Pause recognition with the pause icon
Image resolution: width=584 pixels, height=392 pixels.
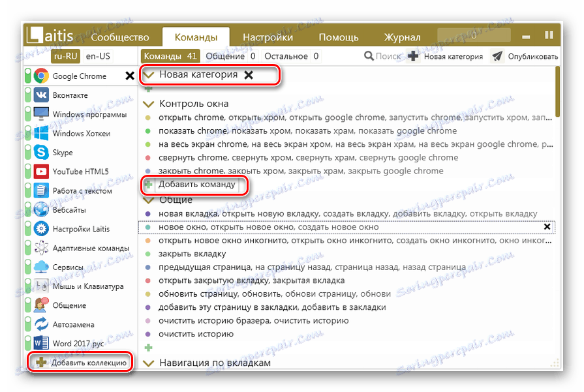pos(549,35)
